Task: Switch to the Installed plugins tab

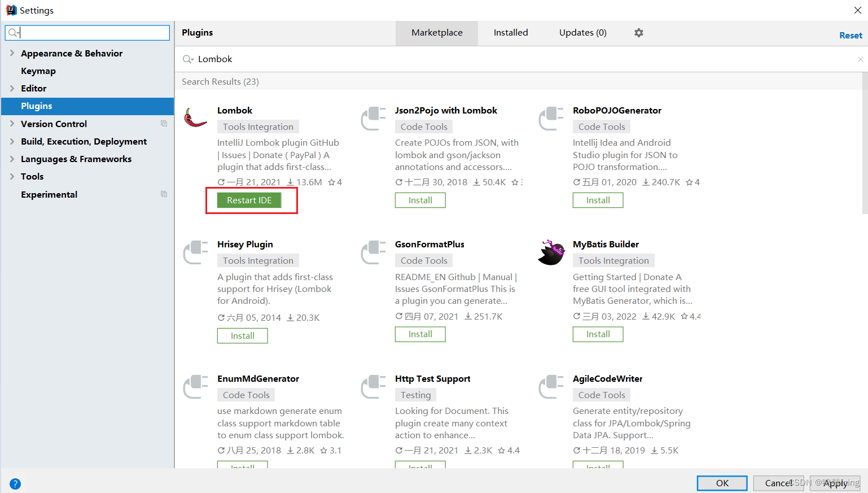Action: coord(511,33)
